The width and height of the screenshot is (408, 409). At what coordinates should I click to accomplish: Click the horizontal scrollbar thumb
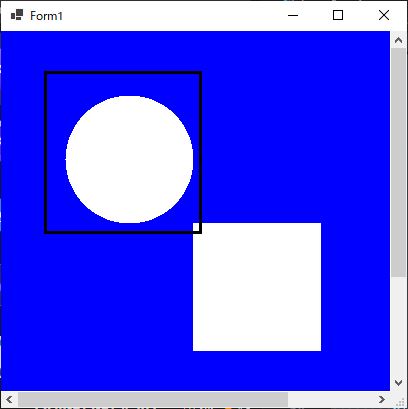click(153, 399)
